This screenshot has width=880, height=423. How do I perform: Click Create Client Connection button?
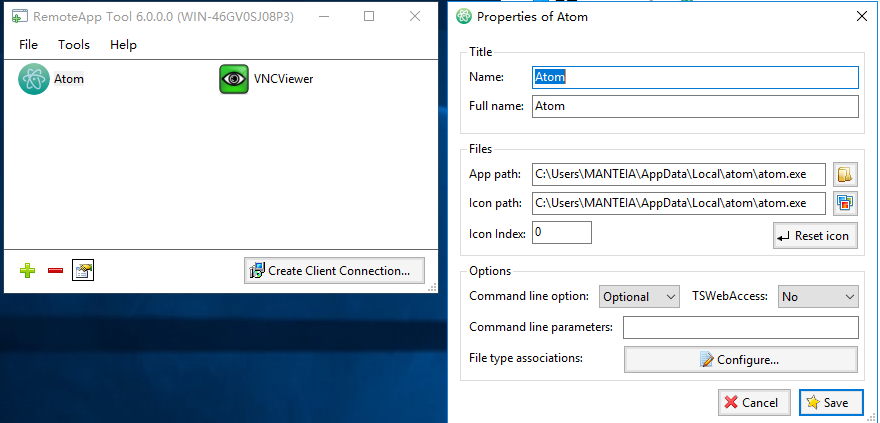(334, 271)
